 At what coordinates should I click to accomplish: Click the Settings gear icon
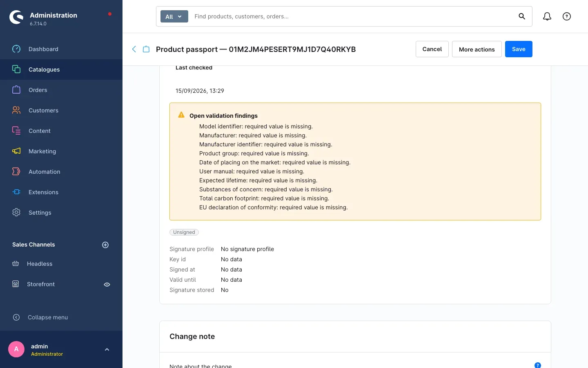(x=16, y=213)
